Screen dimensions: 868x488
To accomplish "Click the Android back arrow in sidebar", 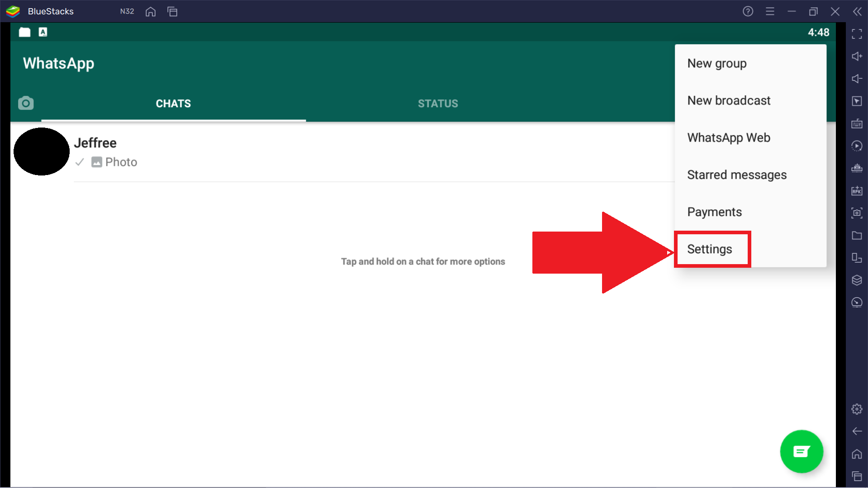I will click(x=857, y=431).
